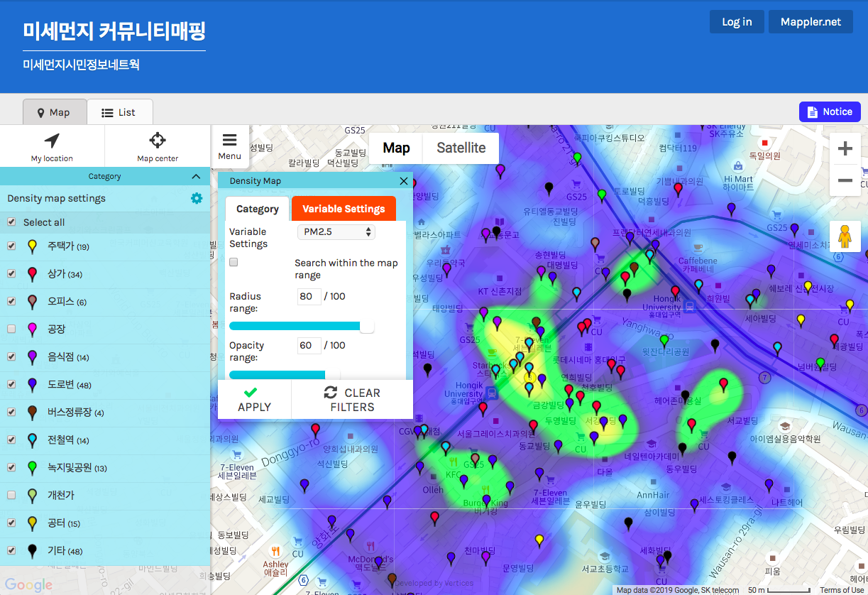The width and height of the screenshot is (868, 595).
Task: Click the magenta 공장 pin icon
Action: click(x=32, y=329)
